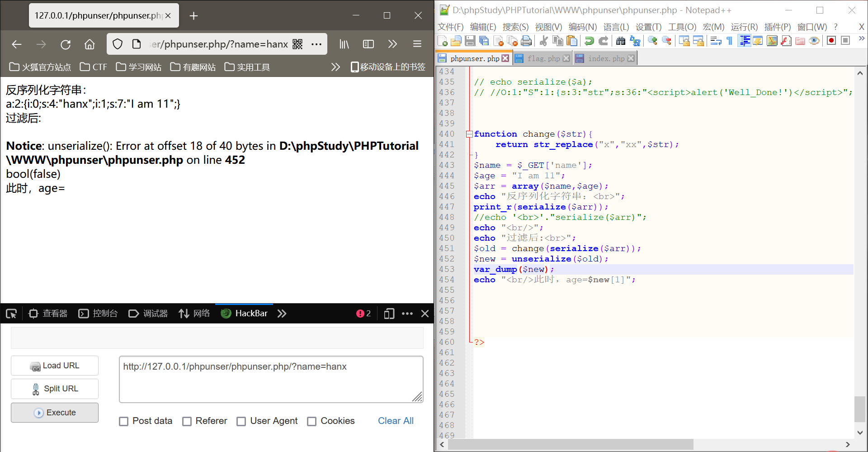Screen dimensions: 868x452
Task: Toggle Firefox sidebar icon
Action: click(x=368, y=44)
